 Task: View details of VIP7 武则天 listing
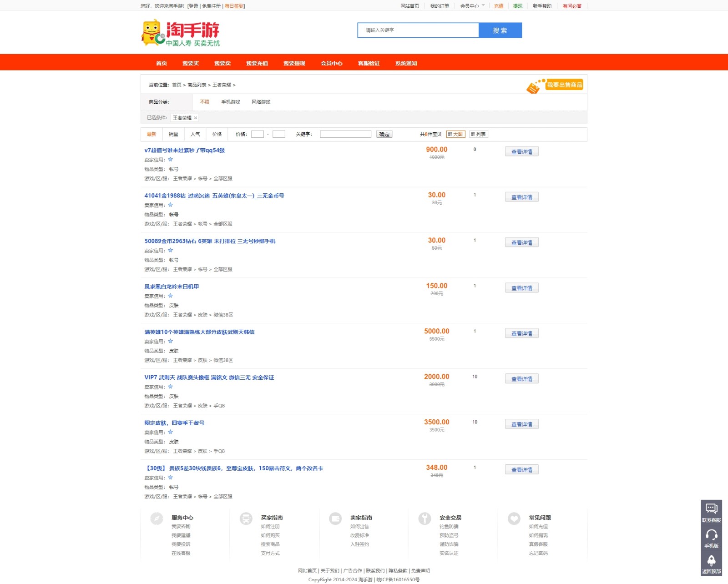[522, 379]
